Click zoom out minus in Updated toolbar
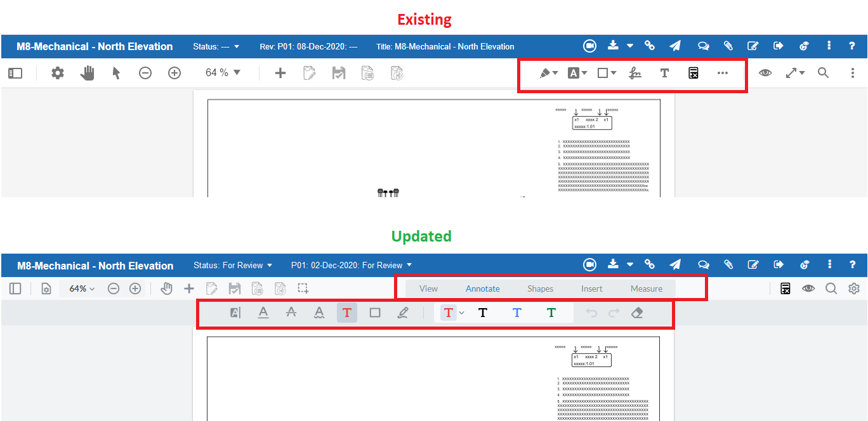Image resolution: width=868 pixels, height=421 pixels. (113, 288)
